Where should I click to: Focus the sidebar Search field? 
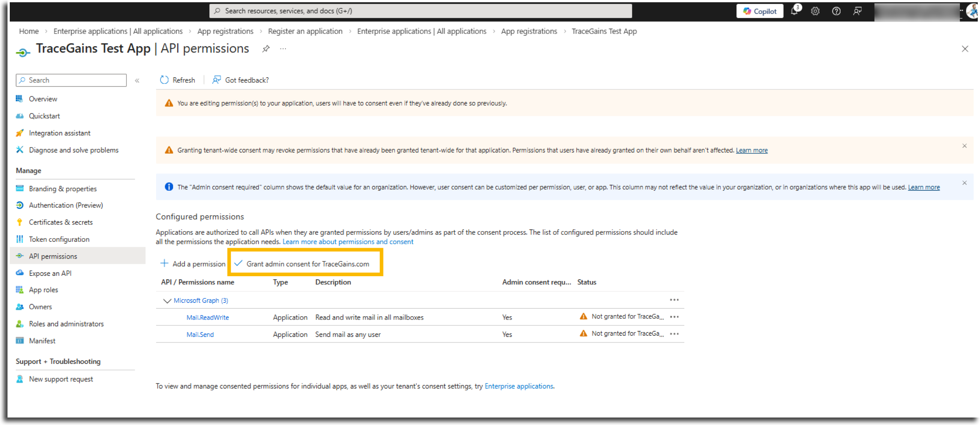pos(71,80)
